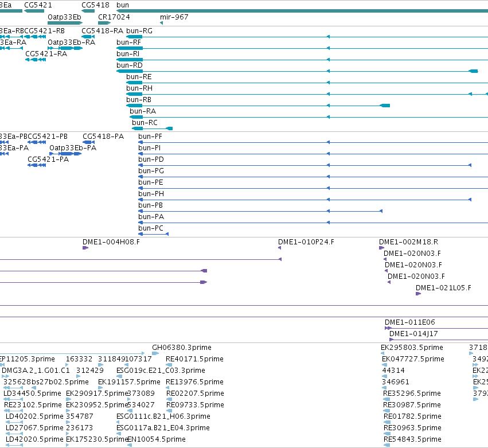Click the bun-RI transcript label

(128, 54)
